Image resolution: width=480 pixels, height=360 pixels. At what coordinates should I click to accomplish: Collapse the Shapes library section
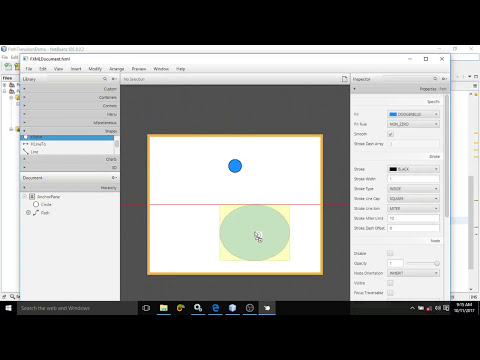(x=70, y=131)
